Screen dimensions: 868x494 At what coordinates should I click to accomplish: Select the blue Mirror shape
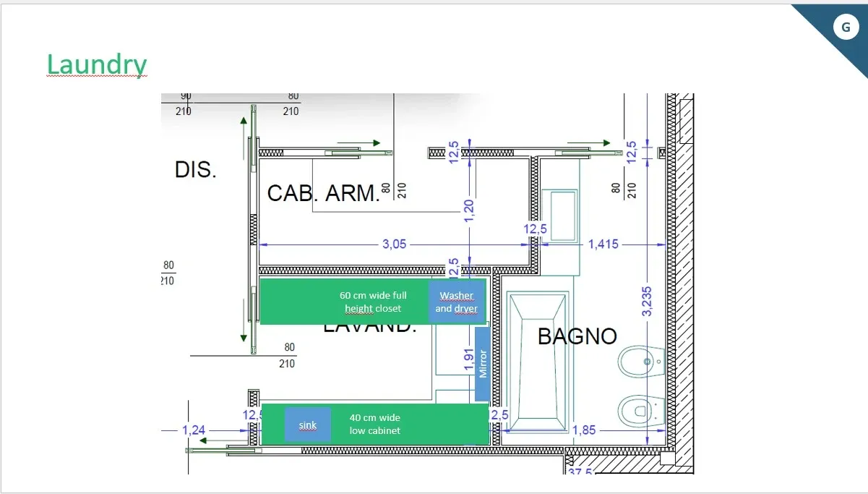483,364
